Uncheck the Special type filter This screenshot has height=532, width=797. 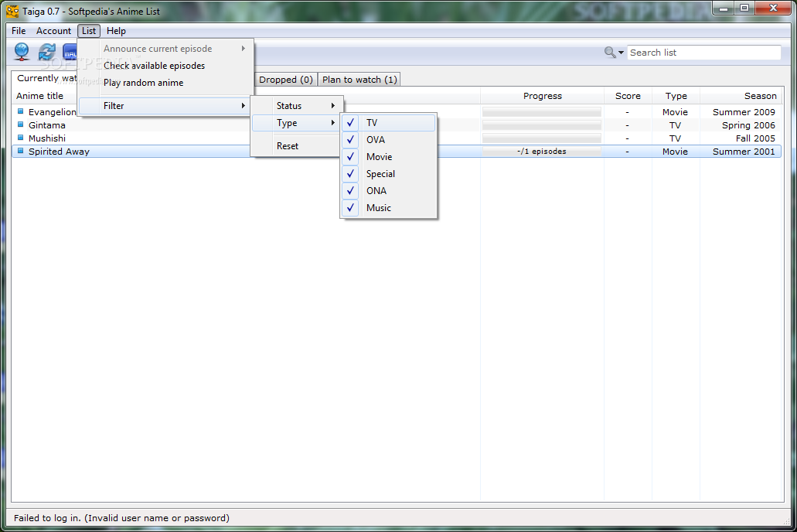(x=389, y=174)
